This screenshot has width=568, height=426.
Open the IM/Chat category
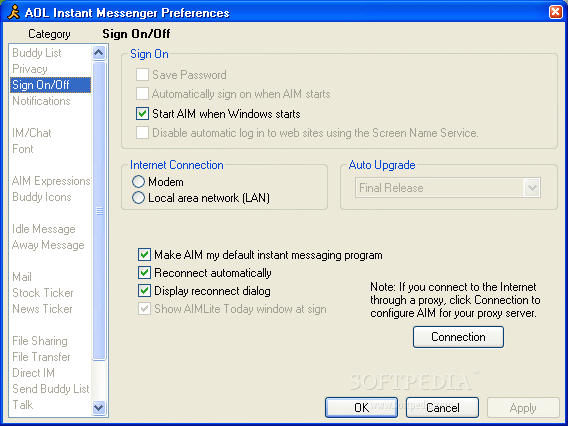click(32, 133)
